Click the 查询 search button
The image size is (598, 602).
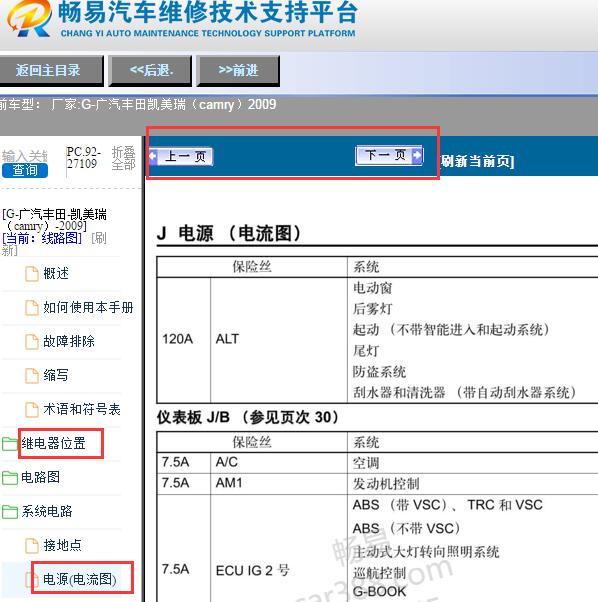coord(25,170)
